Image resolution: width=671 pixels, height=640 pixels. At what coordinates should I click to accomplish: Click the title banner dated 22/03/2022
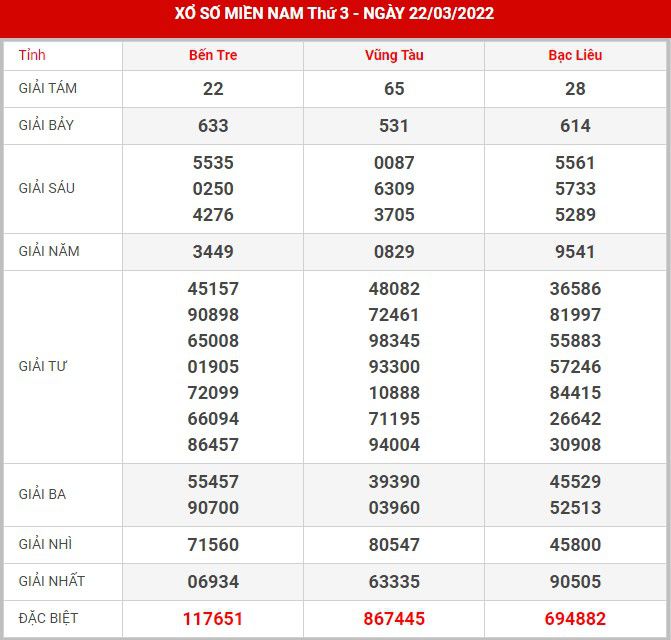(335, 14)
